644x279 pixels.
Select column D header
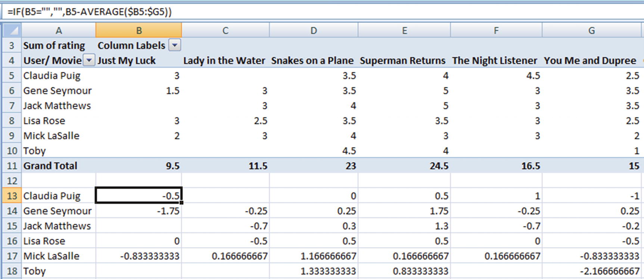tap(313, 30)
